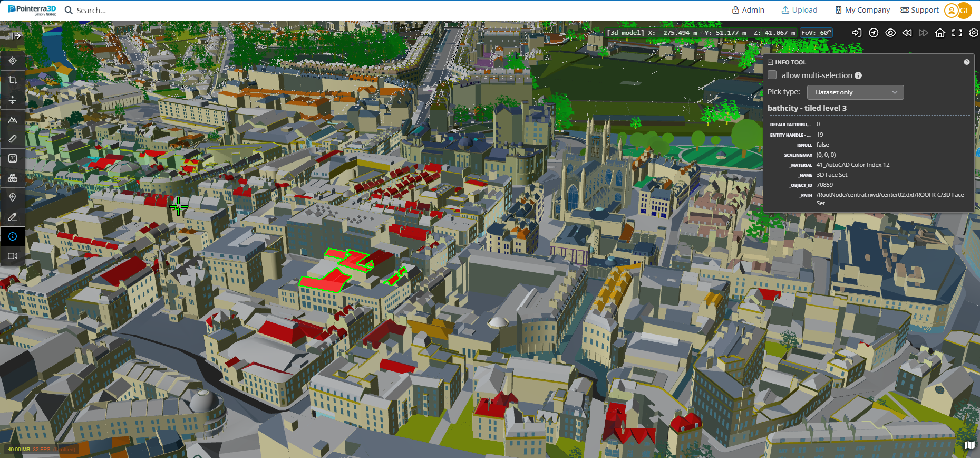The height and width of the screenshot is (458, 980).
Task: Open the ruler measurement tool
Action: (x=13, y=139)
